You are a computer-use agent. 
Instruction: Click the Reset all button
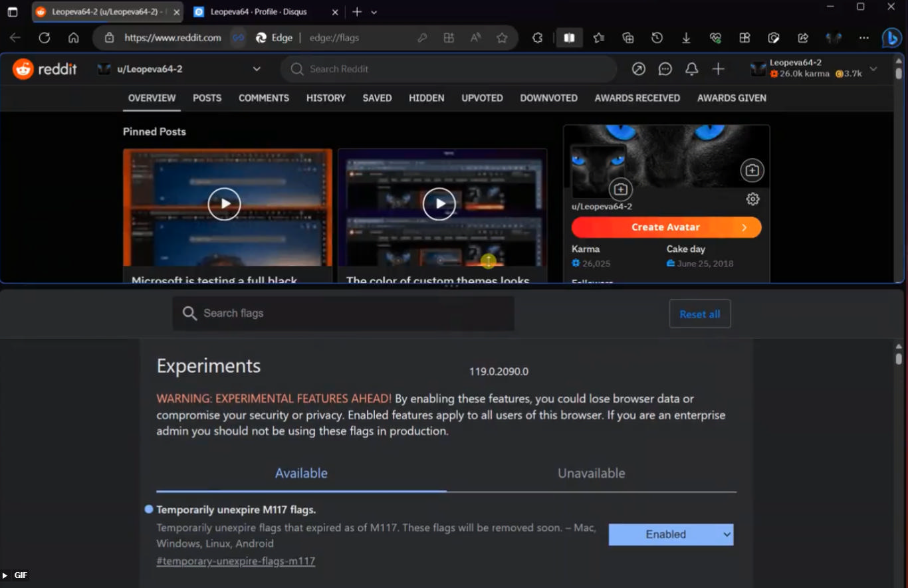pyautogui.click(x=699, y=314)
